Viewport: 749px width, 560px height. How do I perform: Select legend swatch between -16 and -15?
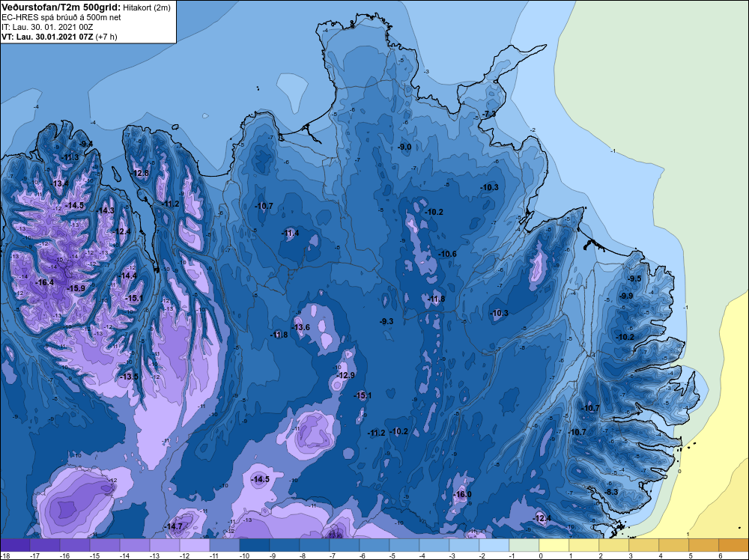coord(74,545)
